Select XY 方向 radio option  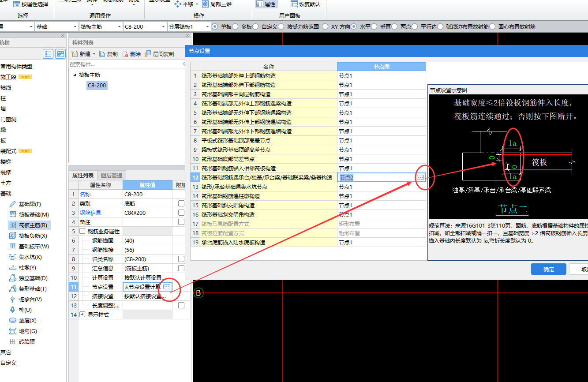(325, 27)
